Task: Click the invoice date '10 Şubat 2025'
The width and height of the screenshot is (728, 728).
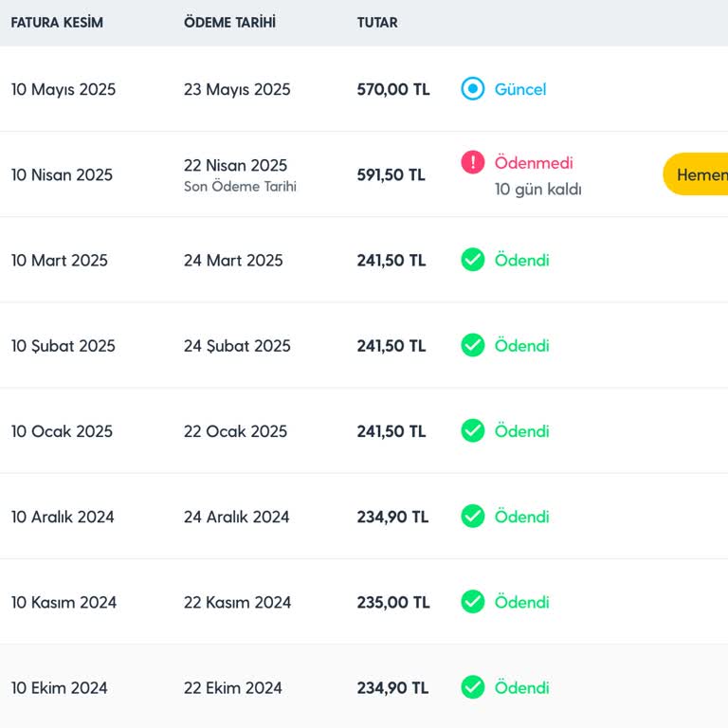Action: pos(64,346)
